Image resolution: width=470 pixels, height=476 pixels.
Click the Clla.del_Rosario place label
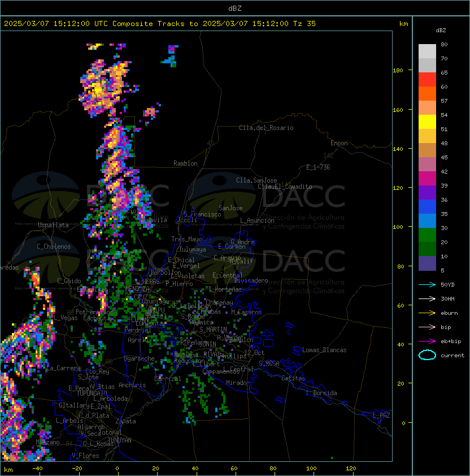(266, 128)
